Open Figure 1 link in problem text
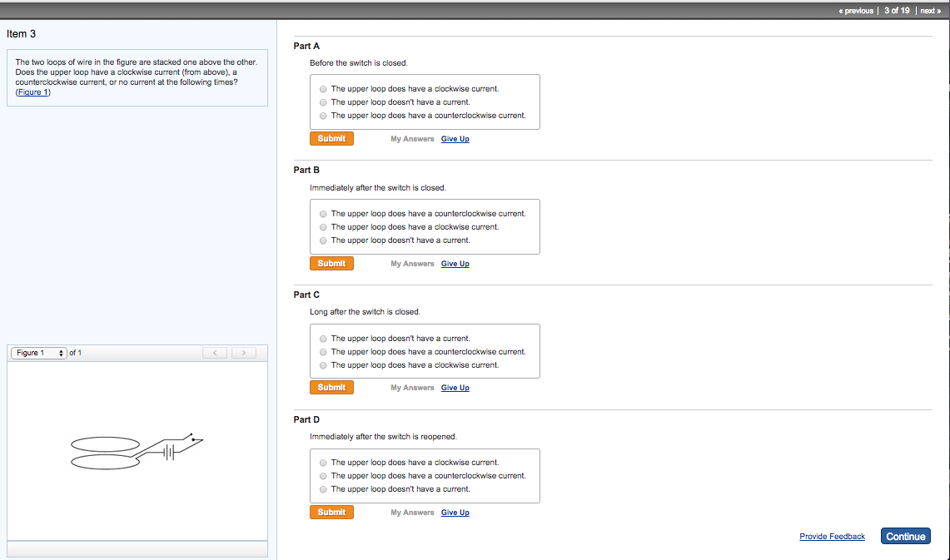Image resolution: width=950 pixels, height=560 pixels. (32, 92)
